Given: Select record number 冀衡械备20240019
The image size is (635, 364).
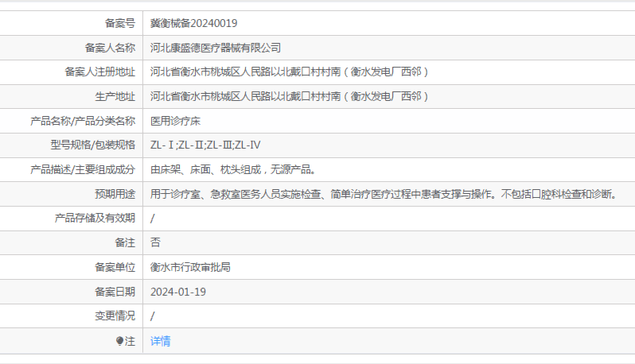Looking at the screenshot, I should click(x=193, y=24).
